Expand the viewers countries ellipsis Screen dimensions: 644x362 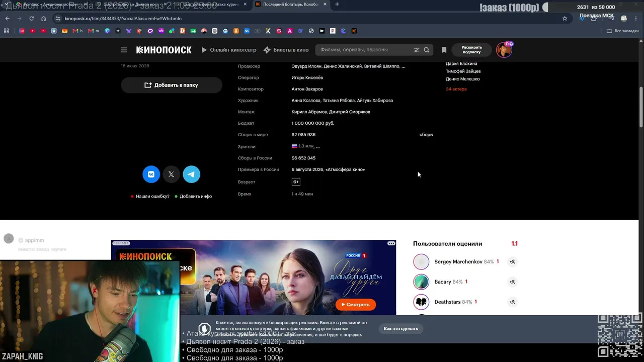coord(317,146)
